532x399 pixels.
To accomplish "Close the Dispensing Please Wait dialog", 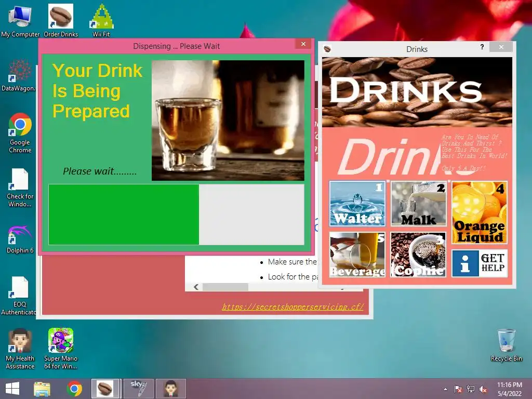I will point(303,44).
